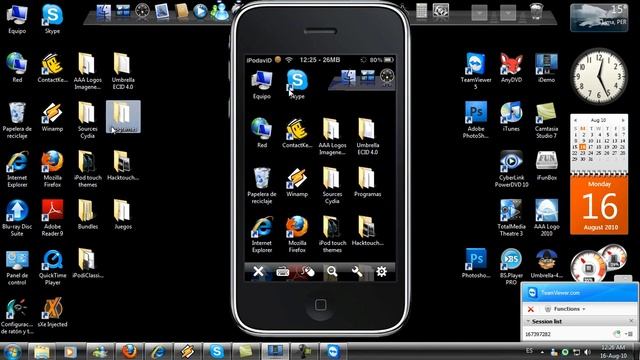Viewport: 640px width, 360px height.
Task: Click the analog clock gadget
Action: pyautogui.click(x=599, y=76)
